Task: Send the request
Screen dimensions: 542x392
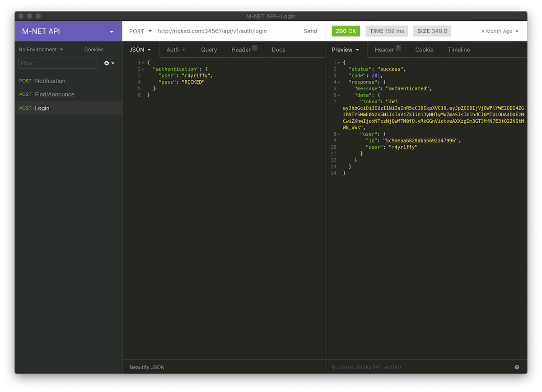Action: (310, 31)
